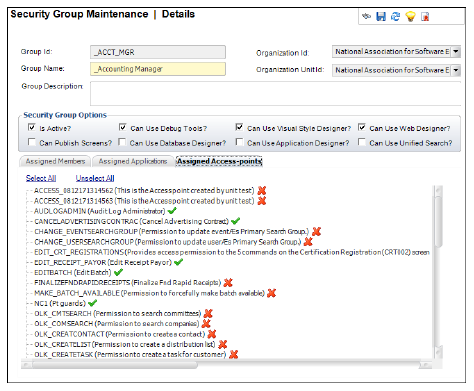474x391 pixels.
Task: Click red X beside OLK_COMSEARCH
Action: click(x=206, y=323)
